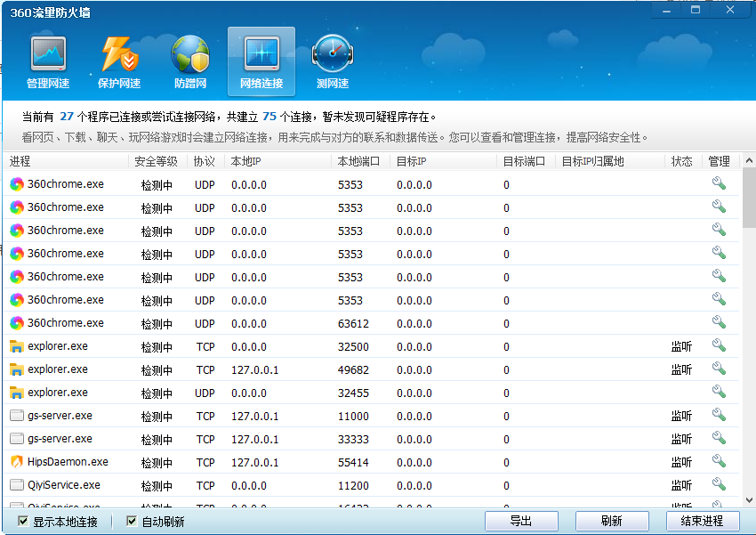756x535 pixels.
Task: Click the explorer folder icon in port 32455 row
Action: 17,393
